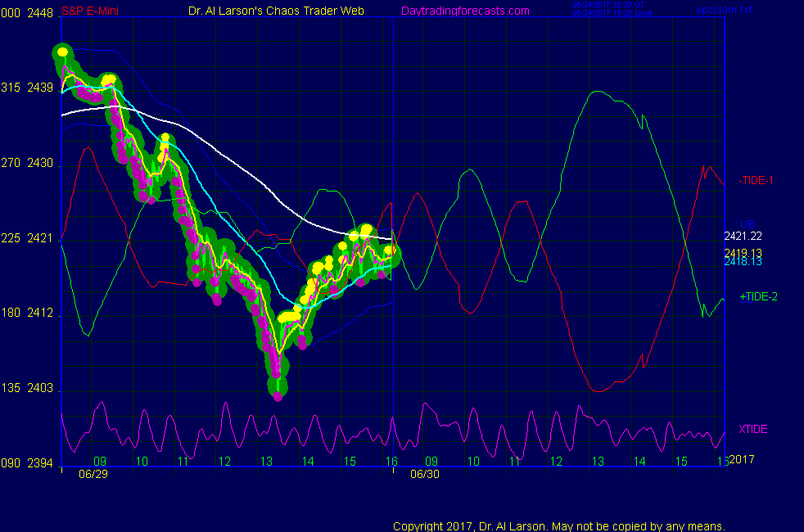Click the '09' hour label of 06/29
Screen dimensions: 804x532
click(x=100, y=462)
